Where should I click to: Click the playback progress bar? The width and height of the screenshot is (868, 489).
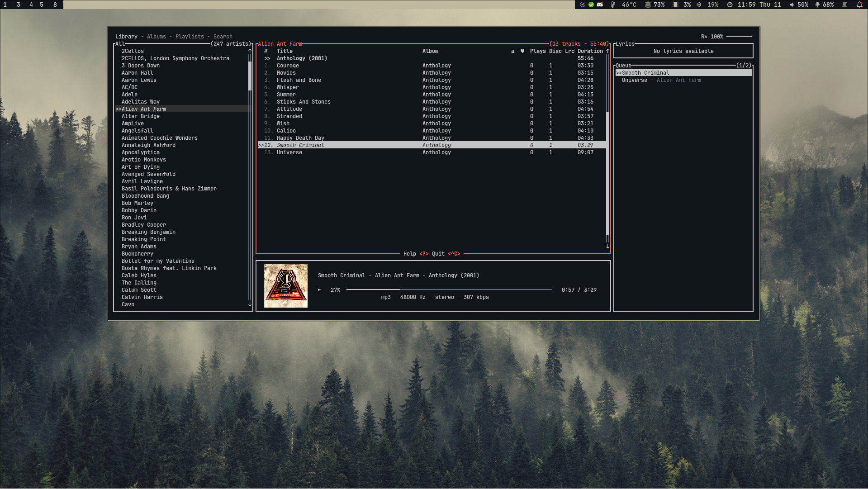(449, 290)
